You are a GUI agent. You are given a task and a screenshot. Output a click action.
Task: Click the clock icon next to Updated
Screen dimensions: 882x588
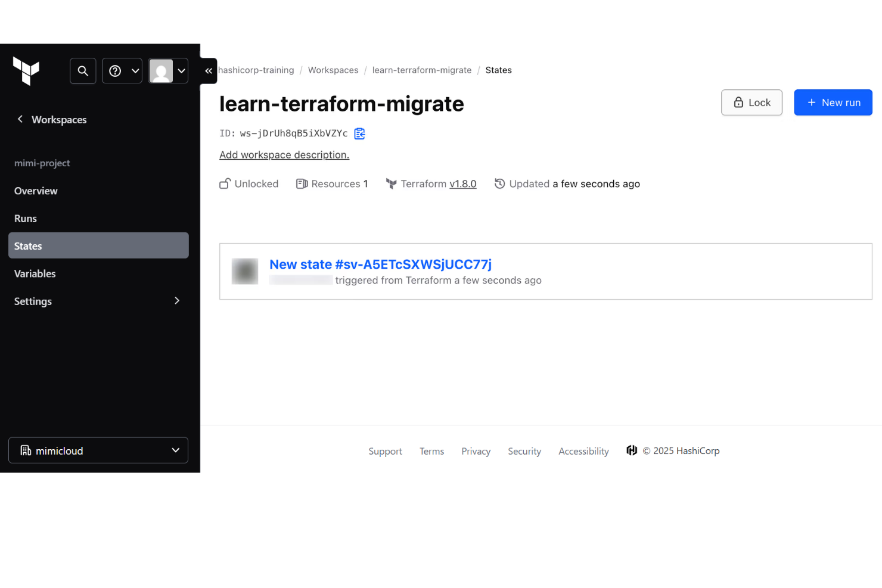click(x=499, y=183)
